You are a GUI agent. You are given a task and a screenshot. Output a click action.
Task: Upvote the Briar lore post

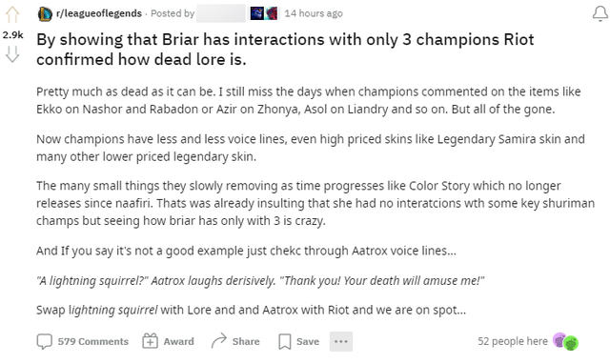click(x=12, y=15)
